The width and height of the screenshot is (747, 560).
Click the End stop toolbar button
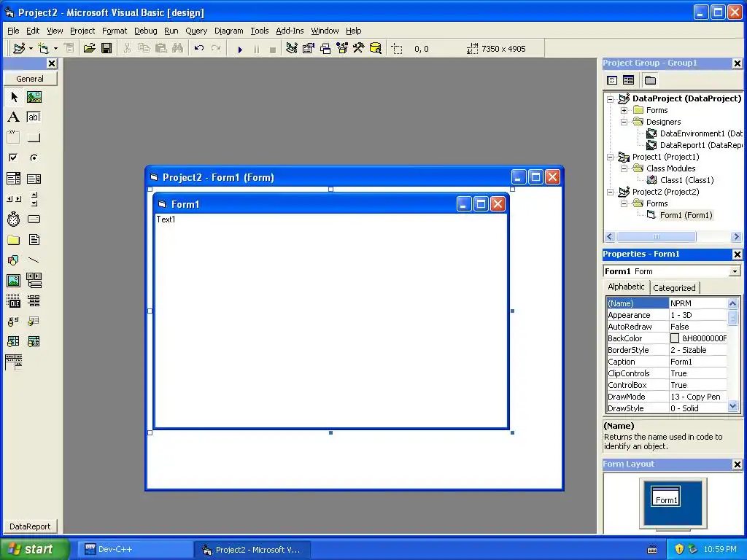coord(273,49)
